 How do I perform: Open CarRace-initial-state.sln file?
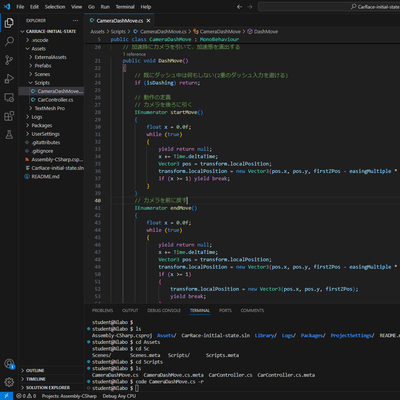click(x=51, y=168)
